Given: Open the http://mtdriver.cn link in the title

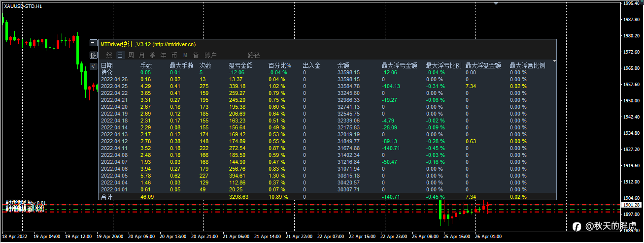Looking at the screenshot, I should pos(175,44).
